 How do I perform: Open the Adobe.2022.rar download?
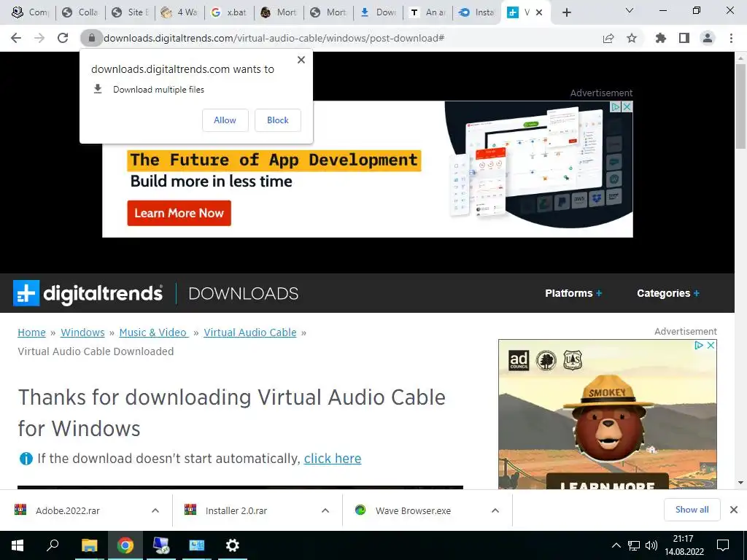(x=68, y=510)
